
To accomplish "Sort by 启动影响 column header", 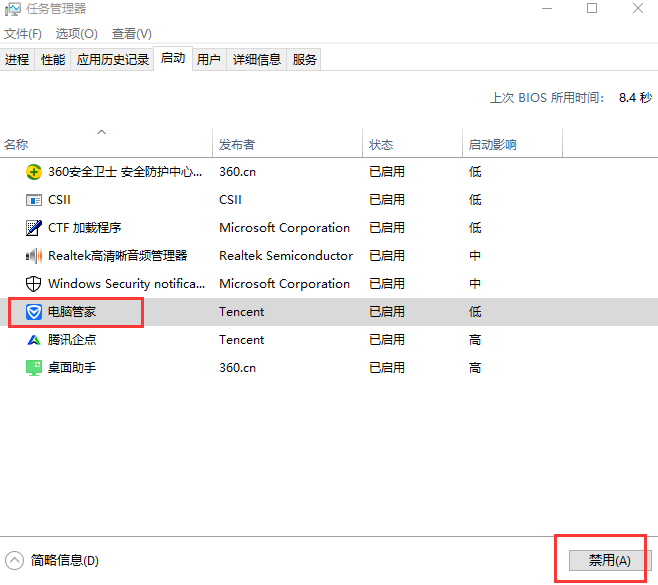I will (493, 145).
